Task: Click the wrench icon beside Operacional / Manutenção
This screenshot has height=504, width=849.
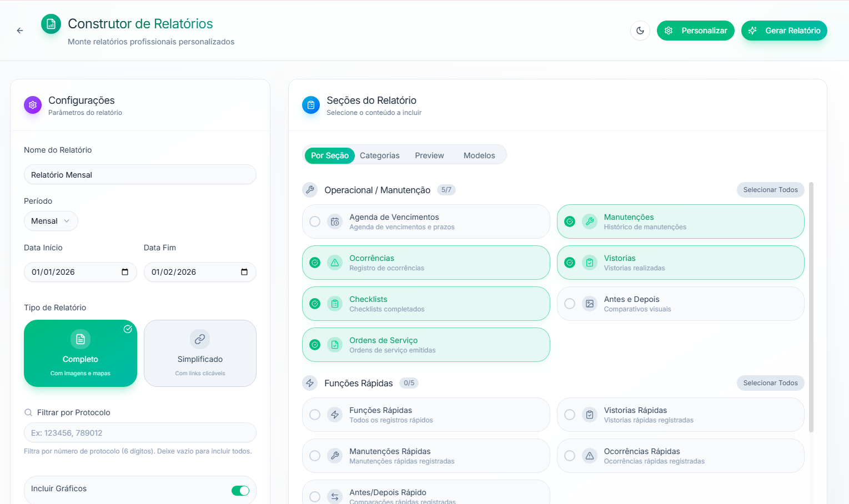Action: tap(310, 190)
